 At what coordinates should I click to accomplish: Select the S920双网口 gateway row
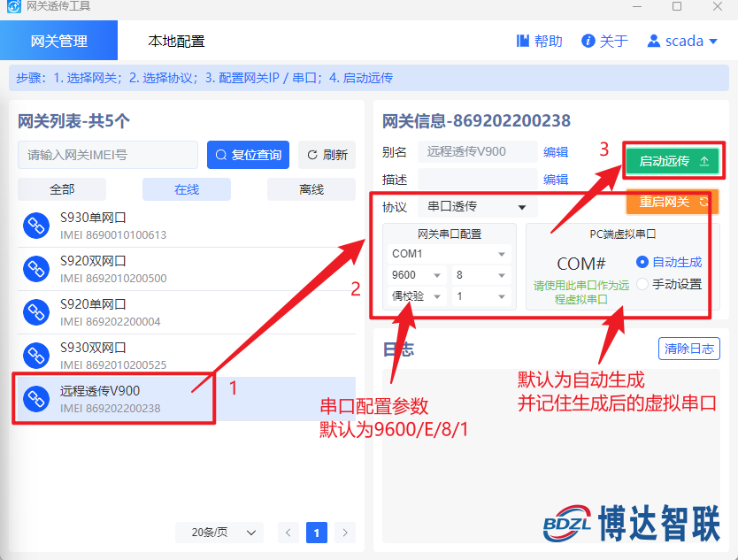(187, 269)
